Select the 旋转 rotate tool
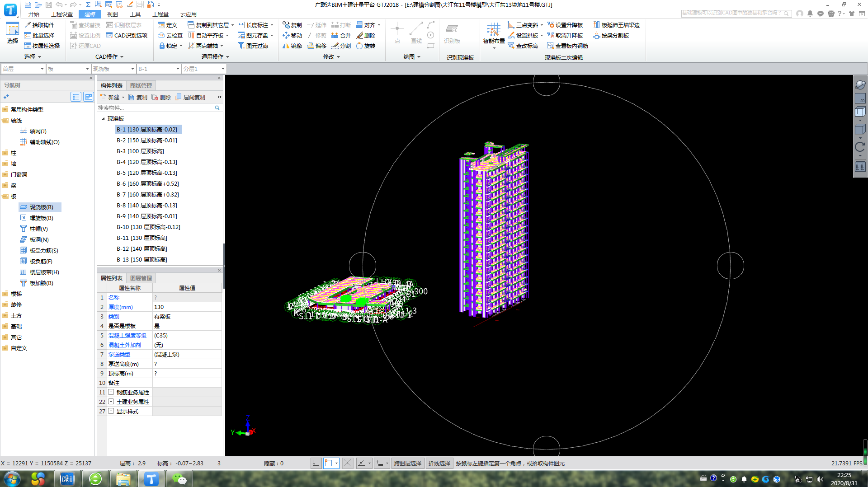868x487 pixels. 365,46
